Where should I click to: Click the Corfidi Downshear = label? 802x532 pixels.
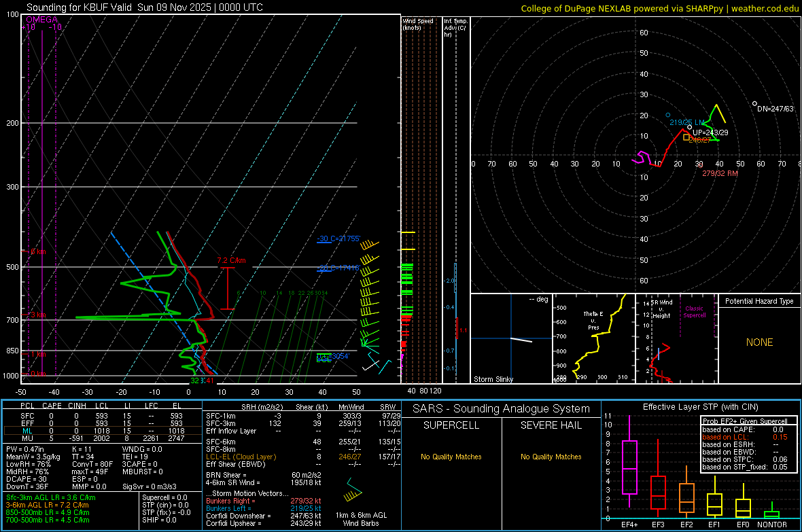pos(239,516)
